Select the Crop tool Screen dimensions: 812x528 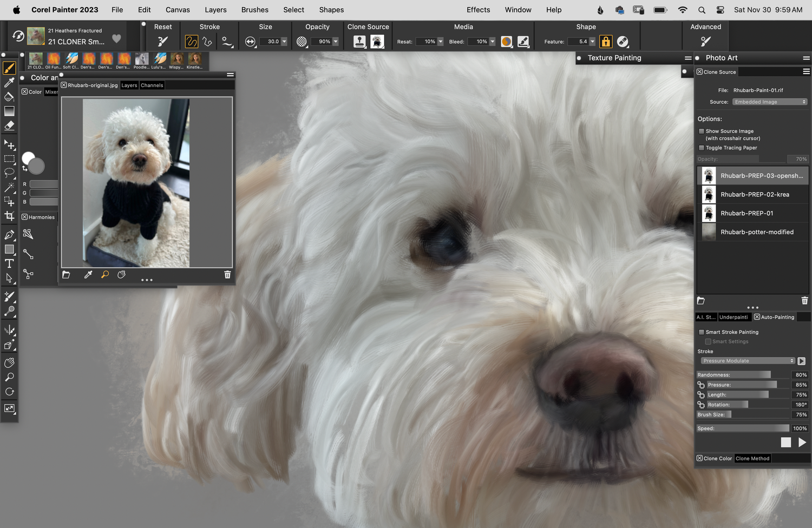click(x=9, y=216)
